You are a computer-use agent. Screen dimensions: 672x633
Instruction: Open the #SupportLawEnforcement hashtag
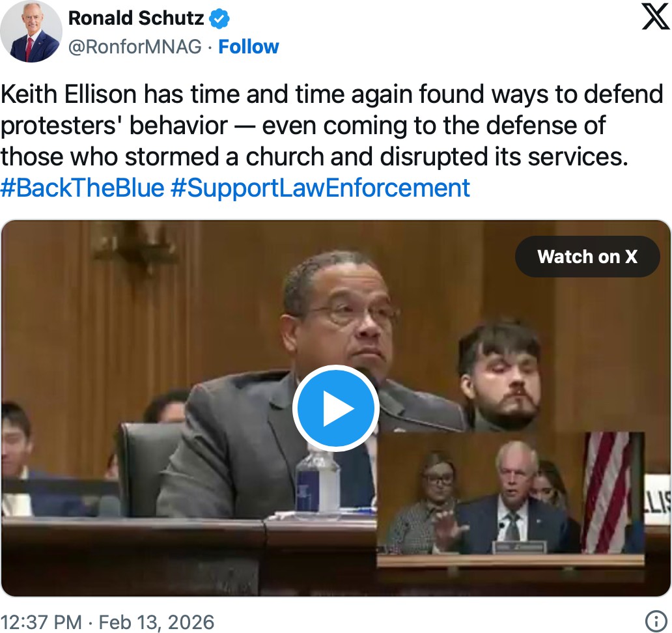coord(320,188)
